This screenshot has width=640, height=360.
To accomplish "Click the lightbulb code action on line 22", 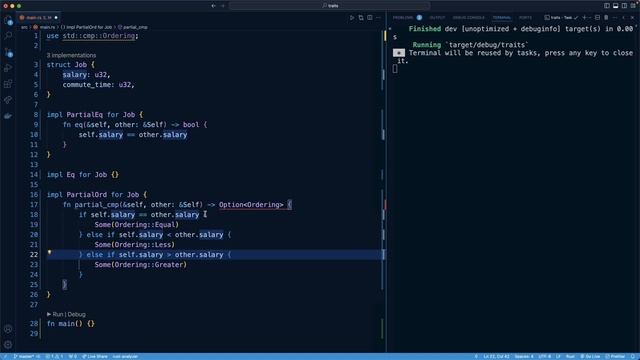I will click(49, 253).
